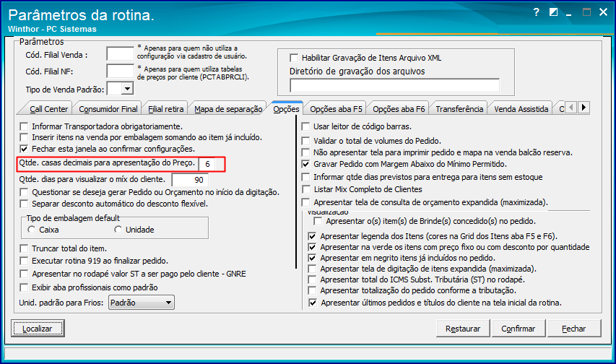The width and height of the screenshot is (616, 364).
Task: Enable Validar o total de volumes do Pedido
Action: (x=305, y=141)
